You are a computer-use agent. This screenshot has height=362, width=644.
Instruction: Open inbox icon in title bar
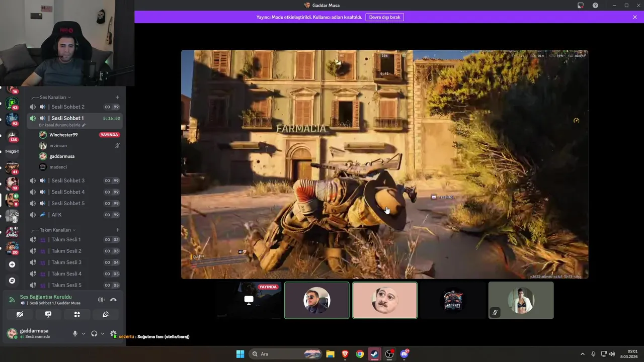581,6
